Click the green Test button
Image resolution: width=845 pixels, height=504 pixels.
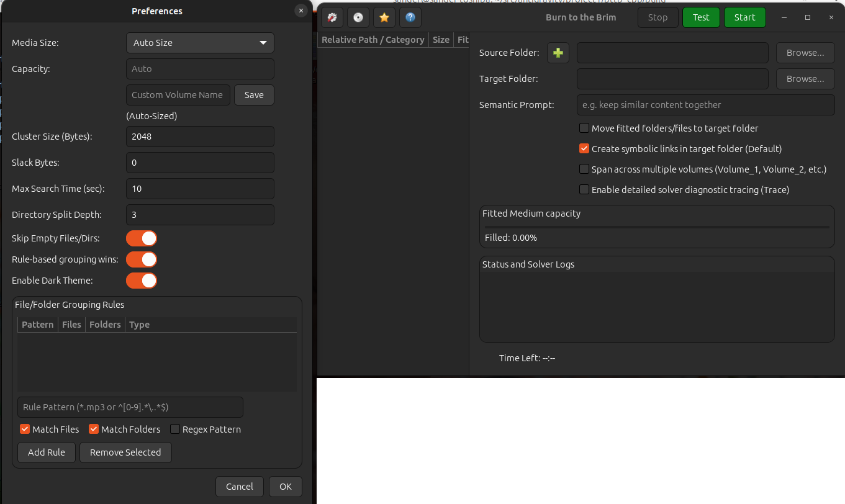[x=701, y=17]
